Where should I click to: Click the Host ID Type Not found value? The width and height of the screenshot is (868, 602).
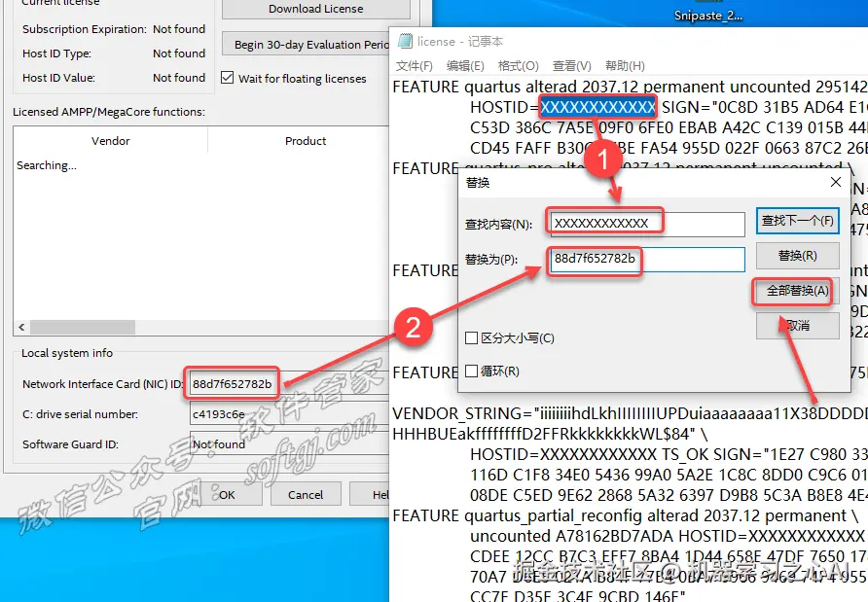[x=179, y=53]
